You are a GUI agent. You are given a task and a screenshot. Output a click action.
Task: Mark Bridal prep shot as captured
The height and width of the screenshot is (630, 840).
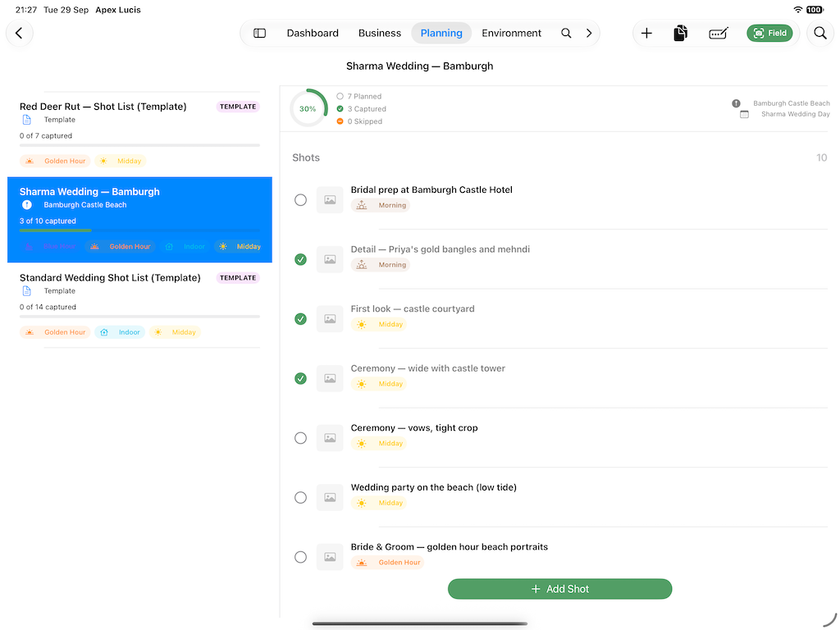tap(300, 200)
